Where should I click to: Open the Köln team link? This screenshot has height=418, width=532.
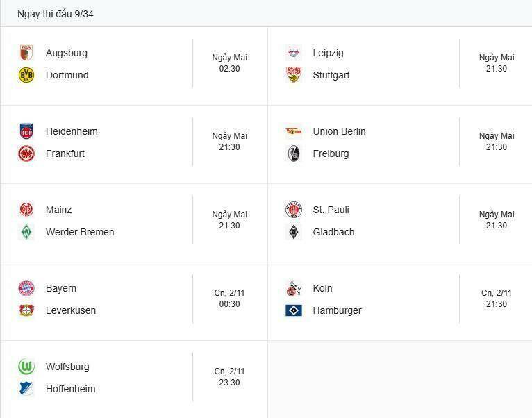point(322,288)
